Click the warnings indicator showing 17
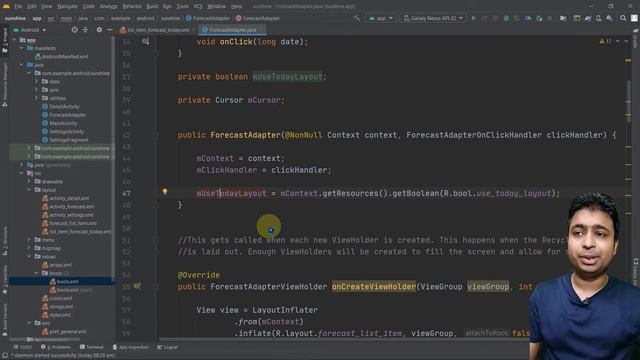The height and width of the screenshot is (360, 640). [x=605, y=41]
